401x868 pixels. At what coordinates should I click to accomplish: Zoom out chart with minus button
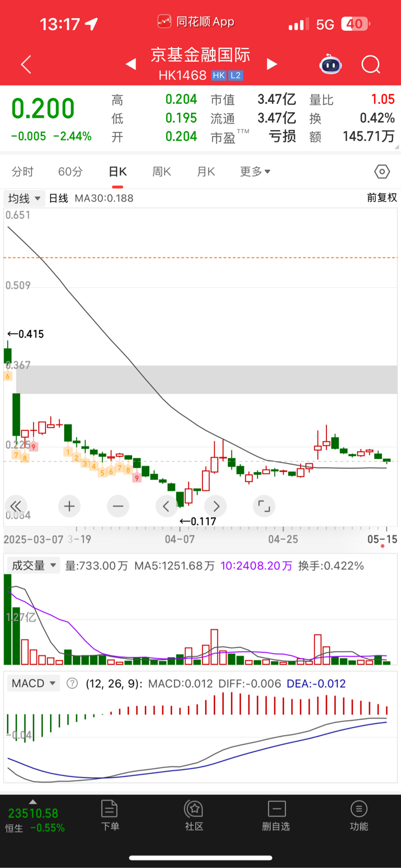118,506
